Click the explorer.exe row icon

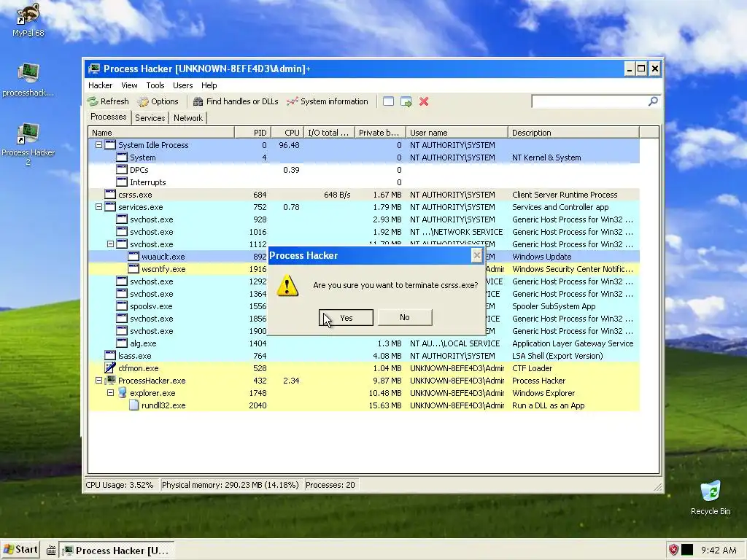pos(122,392)
